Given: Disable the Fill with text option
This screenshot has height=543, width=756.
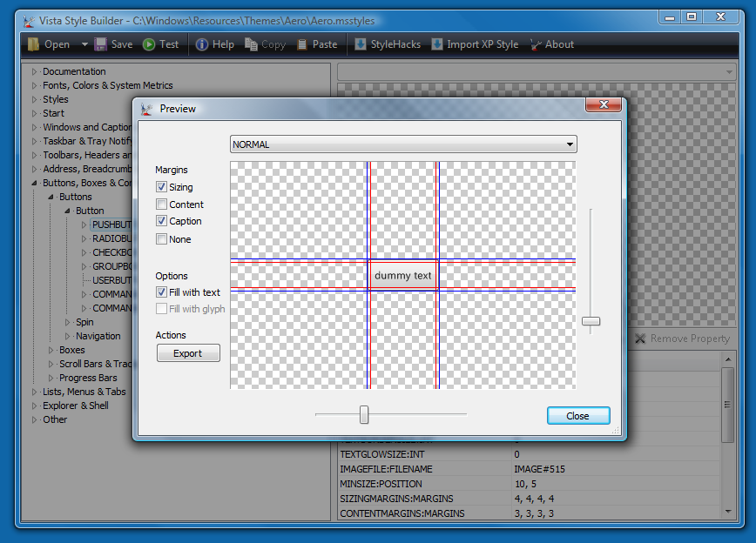Looking at the screenshot, I should [x=161, y=292].
